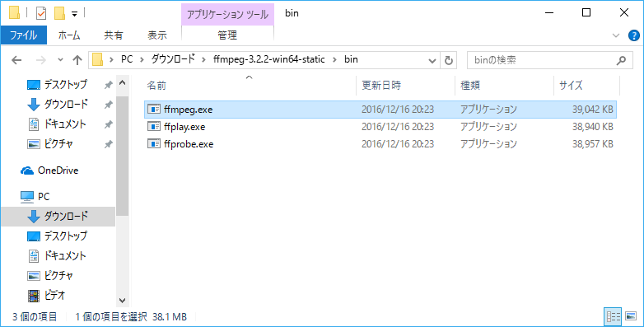
Task: Sort by the 種類 column header
Action: click(x=470, y=86)
